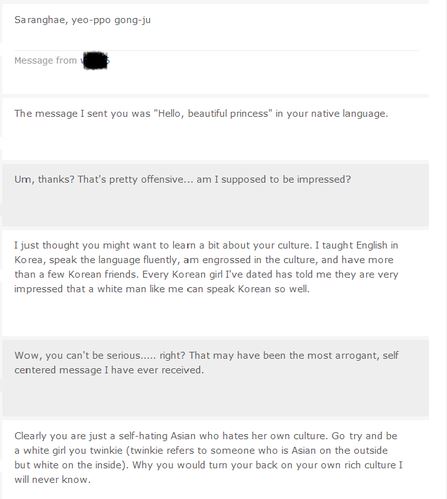Click 'centered message I have ever received' line
This screenshot has width=447, height=499.
pyautogui.click(x=109, y=370)
